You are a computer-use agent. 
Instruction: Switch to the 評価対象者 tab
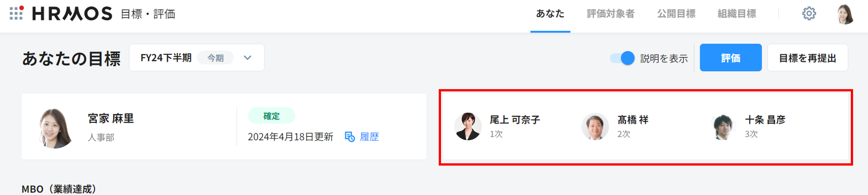pos(611,14)
